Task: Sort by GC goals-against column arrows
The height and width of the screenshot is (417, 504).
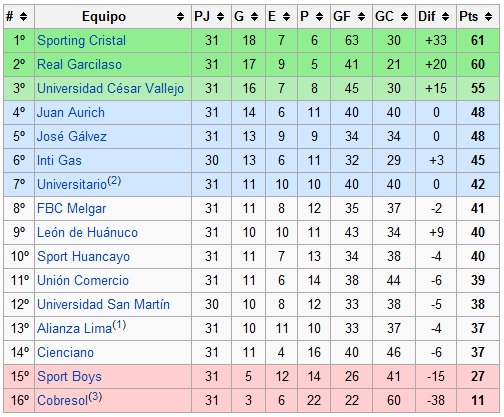Action: pyautogui.click(x=404, y=16)
